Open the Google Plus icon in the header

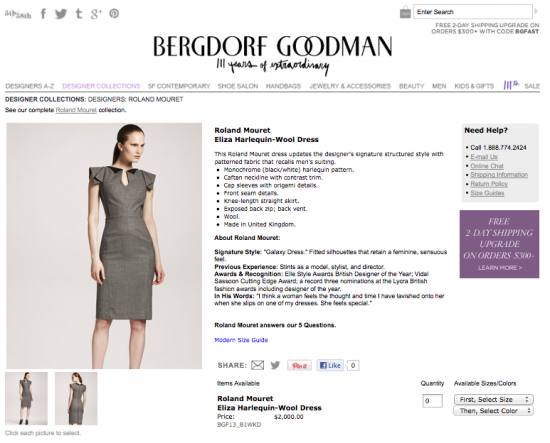96,14
